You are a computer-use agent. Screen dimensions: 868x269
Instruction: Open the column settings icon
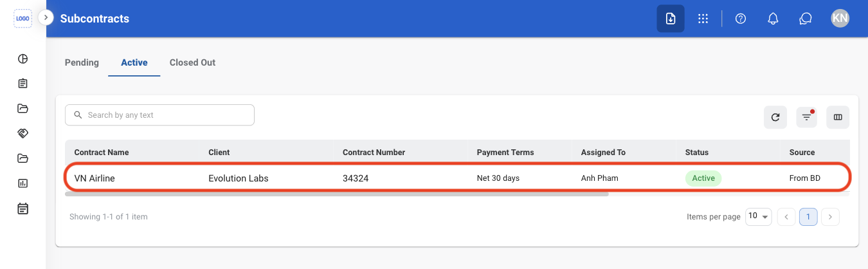838,117
